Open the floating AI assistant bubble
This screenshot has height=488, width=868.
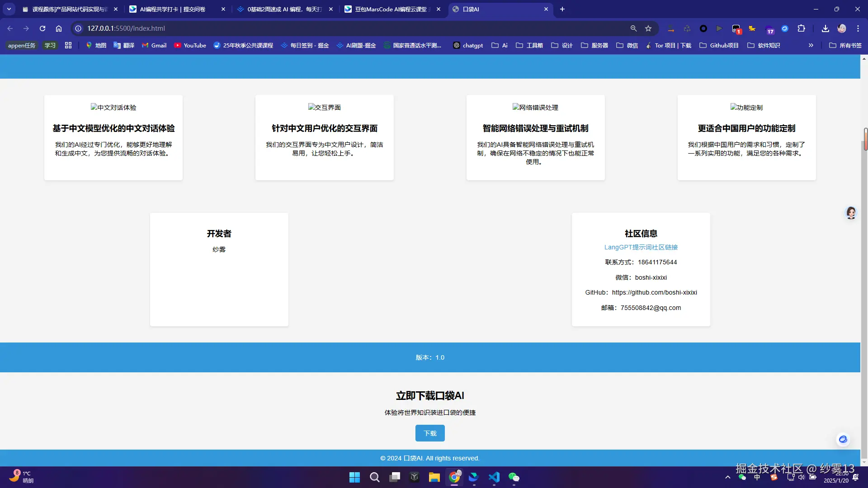tap(843, 439)
